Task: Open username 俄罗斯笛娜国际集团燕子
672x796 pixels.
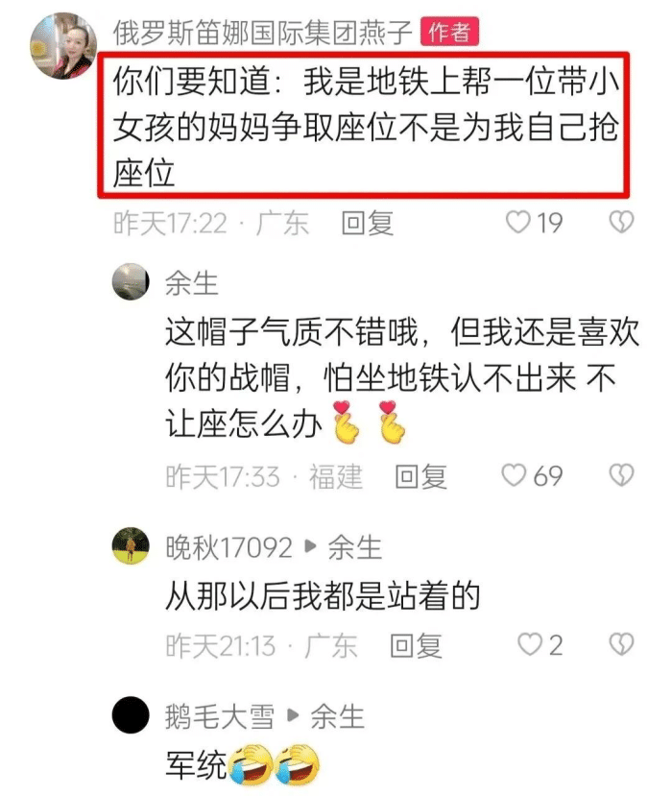Action: coord(262,33)
